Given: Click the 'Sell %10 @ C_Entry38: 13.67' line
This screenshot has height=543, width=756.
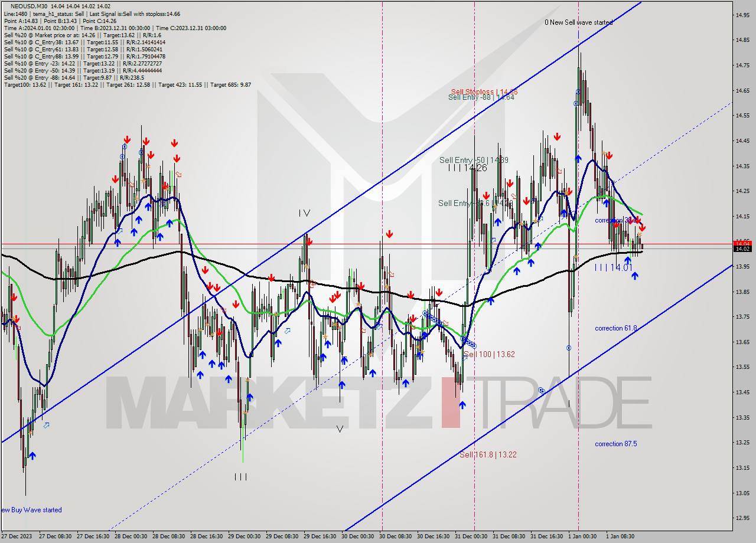Looking at the screenshot, I should tap(84, 42).
